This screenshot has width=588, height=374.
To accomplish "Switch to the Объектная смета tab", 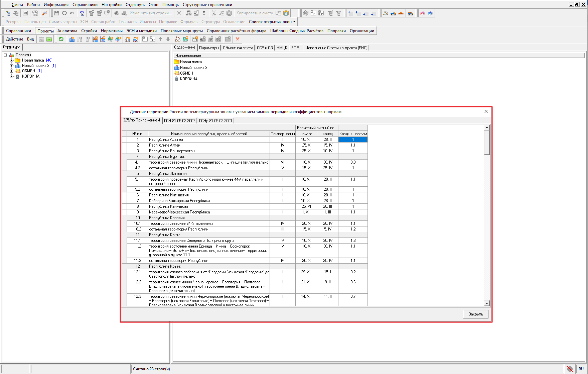I will pos(238,48).
